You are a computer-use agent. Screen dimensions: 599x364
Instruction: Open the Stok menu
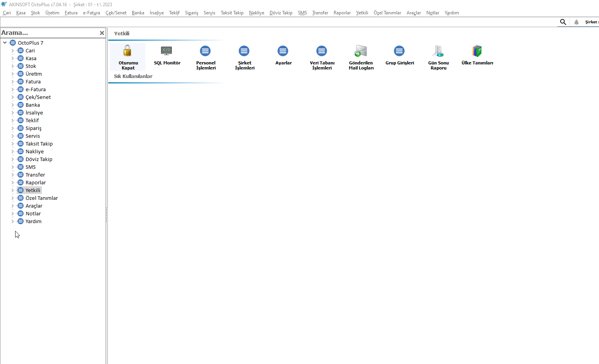click(35, 13)
